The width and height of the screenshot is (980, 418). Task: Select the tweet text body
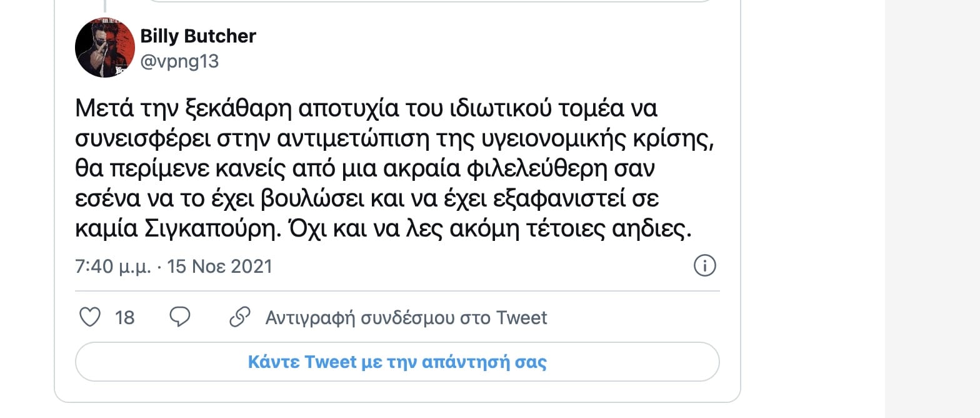[x=394, y=169]
